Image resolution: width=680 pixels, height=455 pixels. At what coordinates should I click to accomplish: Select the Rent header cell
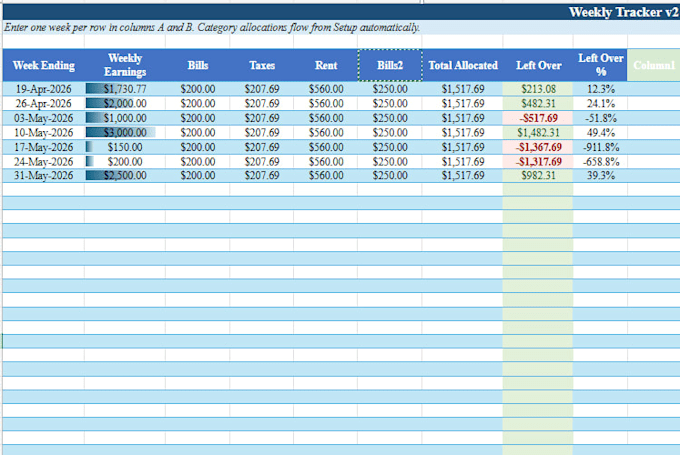coord(326,65)
